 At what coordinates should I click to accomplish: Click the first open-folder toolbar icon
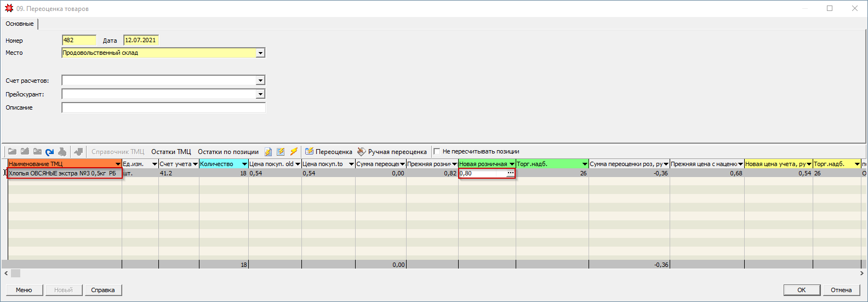[12, 152]
